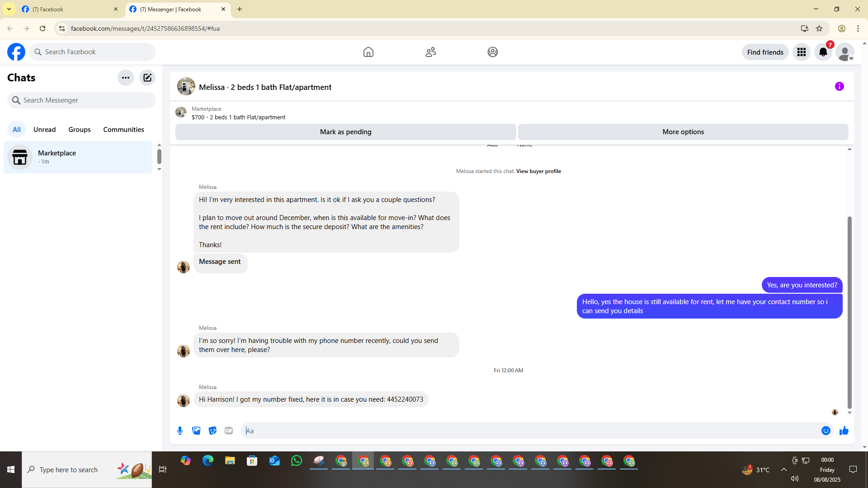Open conversation information purple icon

tap(839, 86)
